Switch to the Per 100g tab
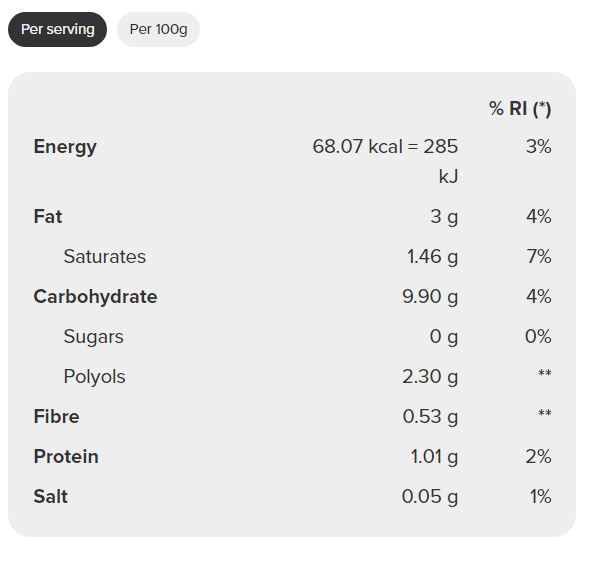This screenshot has width=591, height=562. (x=158, y=29)
